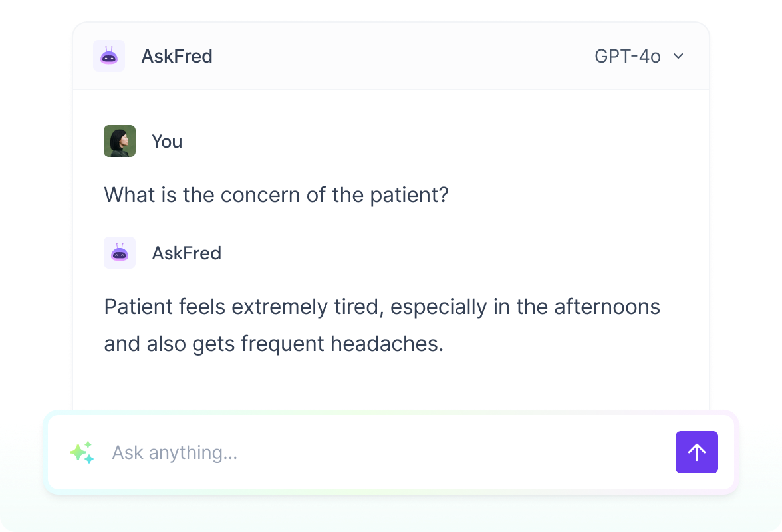782x532 pixels.
Task: Click the upward arrow inside the send button
Action: click(x=697, y=452)
